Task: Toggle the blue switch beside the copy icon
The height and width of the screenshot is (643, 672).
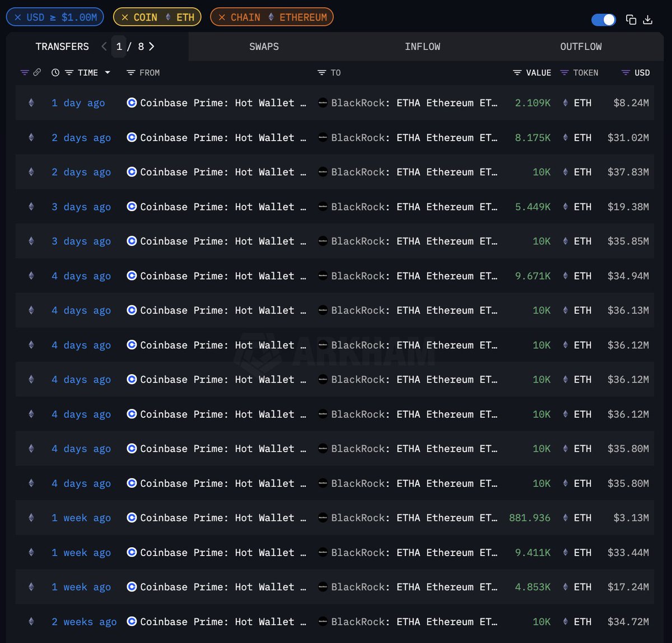Action: (604, 20)
